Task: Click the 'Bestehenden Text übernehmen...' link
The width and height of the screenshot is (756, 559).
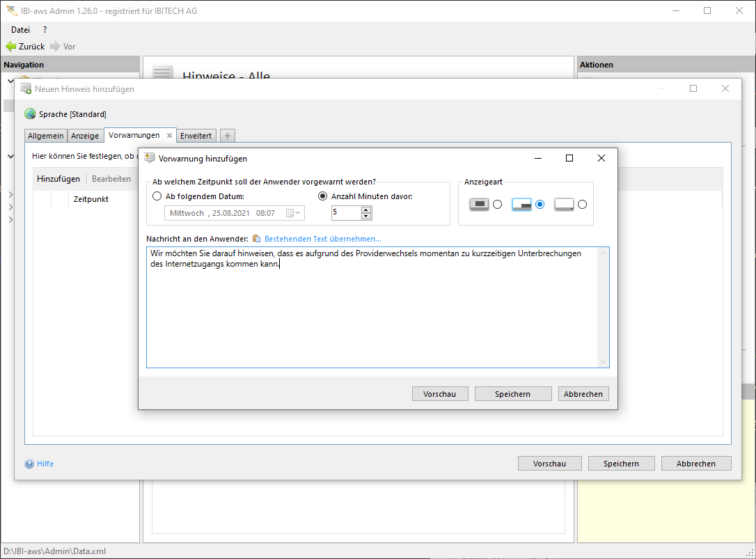Action: tap(322, 239)
